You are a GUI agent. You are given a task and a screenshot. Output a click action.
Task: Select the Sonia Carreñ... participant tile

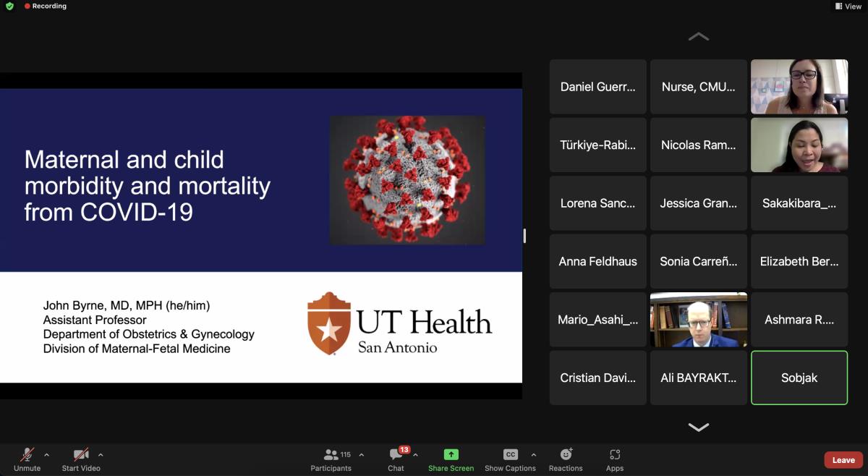pos(699,261)
